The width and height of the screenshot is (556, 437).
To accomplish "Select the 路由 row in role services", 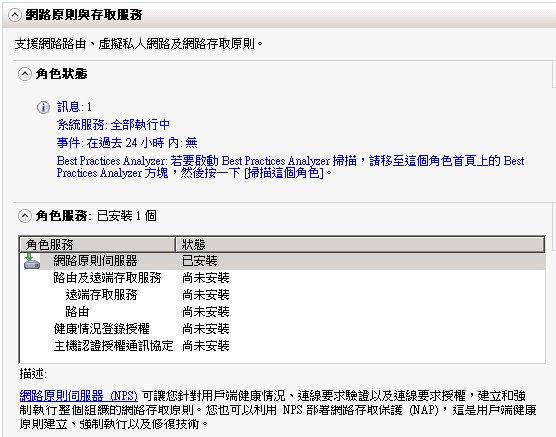I will click(282, 312).
